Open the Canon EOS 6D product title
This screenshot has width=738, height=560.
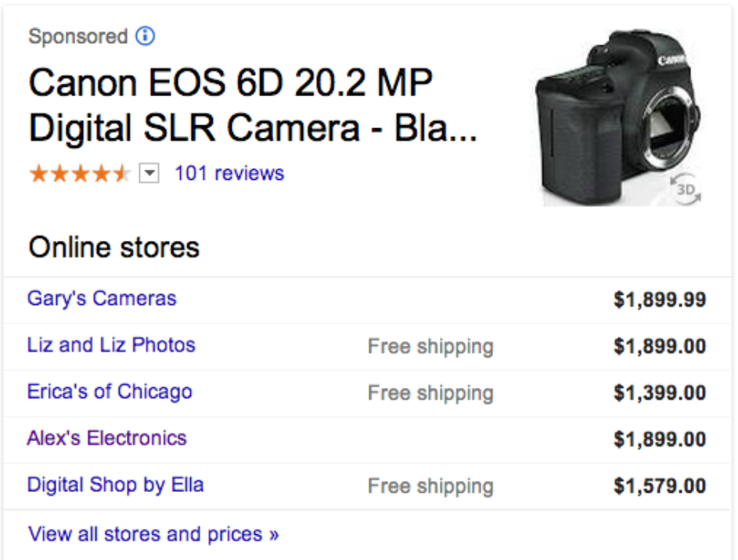pos(250,106)
